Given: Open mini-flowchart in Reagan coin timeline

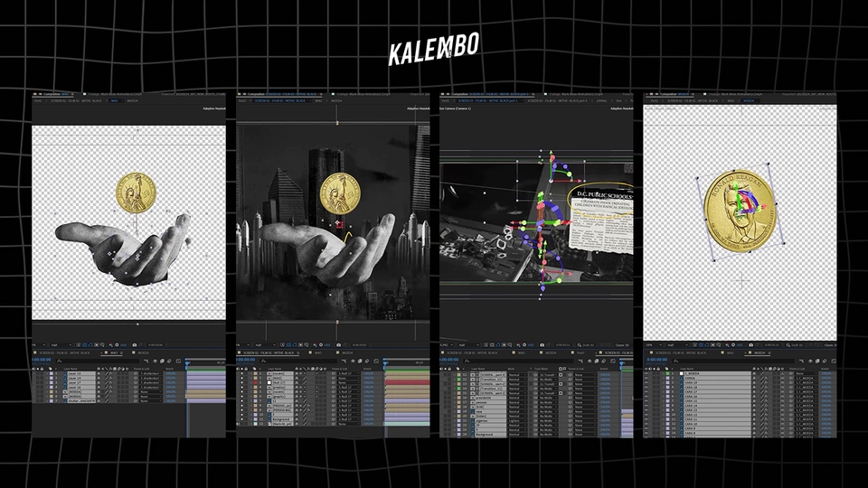Looking at the screenshot, I should [802, 361].
